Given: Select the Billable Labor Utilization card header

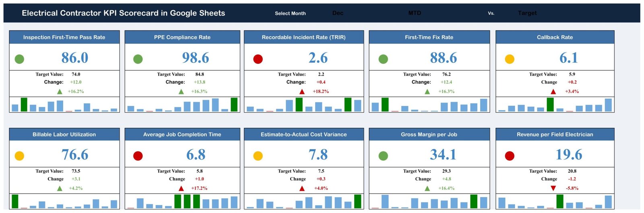Looking at the screenshot, I should [64, 134].
